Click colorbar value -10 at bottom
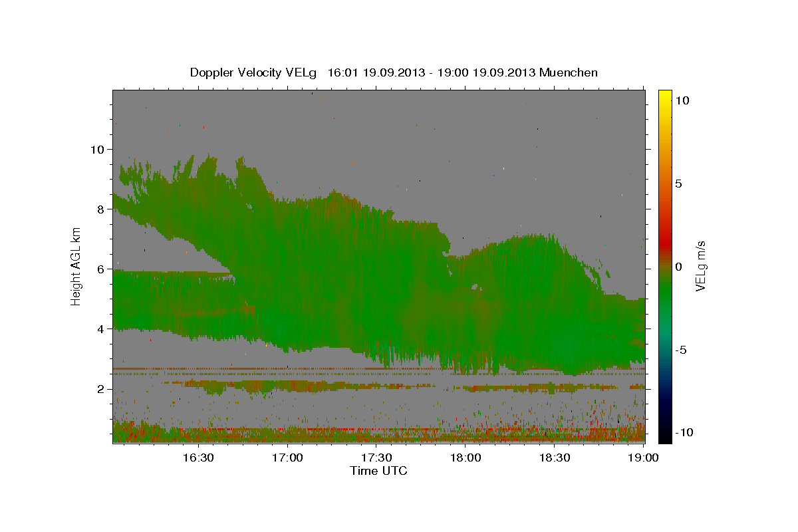 pos(684,432)
